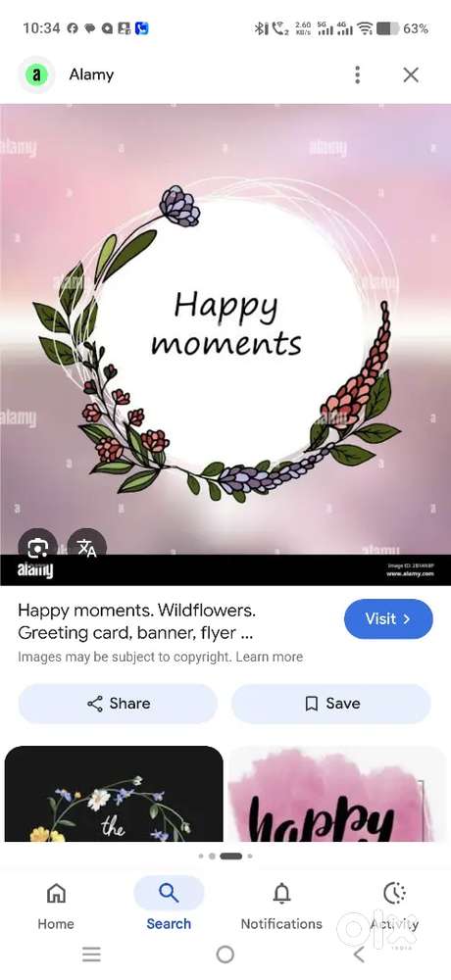Tap the Alamy source name text
451x980 pixels.
pyautogui.click(x=91, y=75)
